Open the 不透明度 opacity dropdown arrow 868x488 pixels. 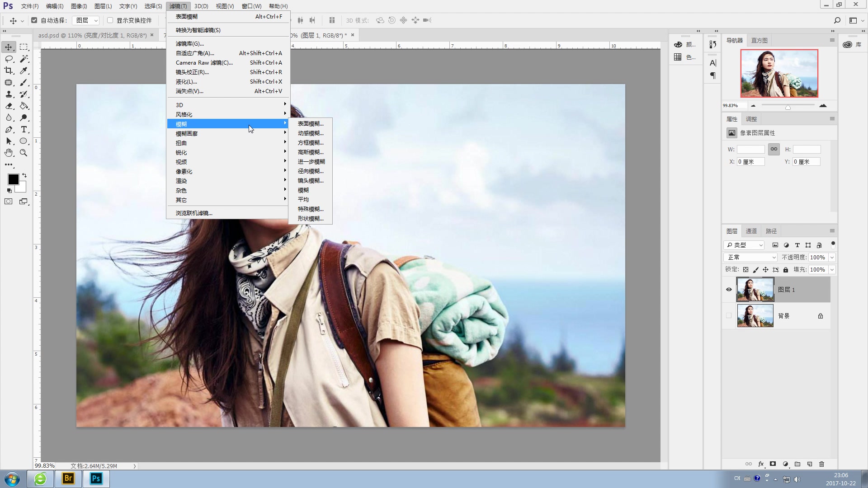pos(832,257)
